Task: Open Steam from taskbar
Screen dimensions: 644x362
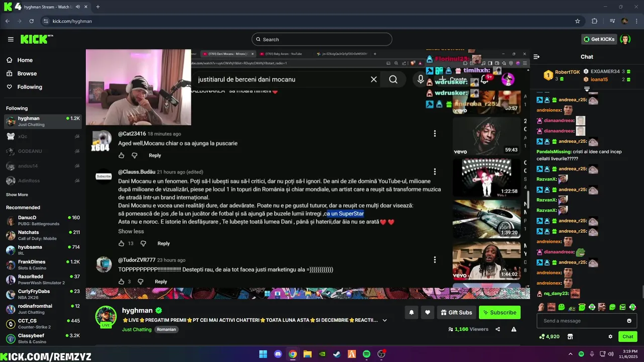Action: 337,354
